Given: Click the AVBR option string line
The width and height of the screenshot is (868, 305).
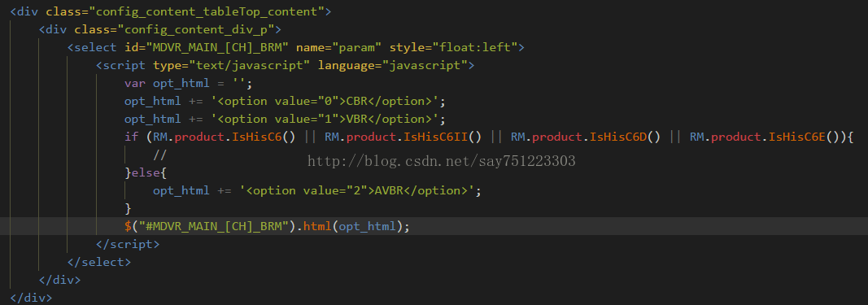Looking at the screenshot, I should click(317, 190).
